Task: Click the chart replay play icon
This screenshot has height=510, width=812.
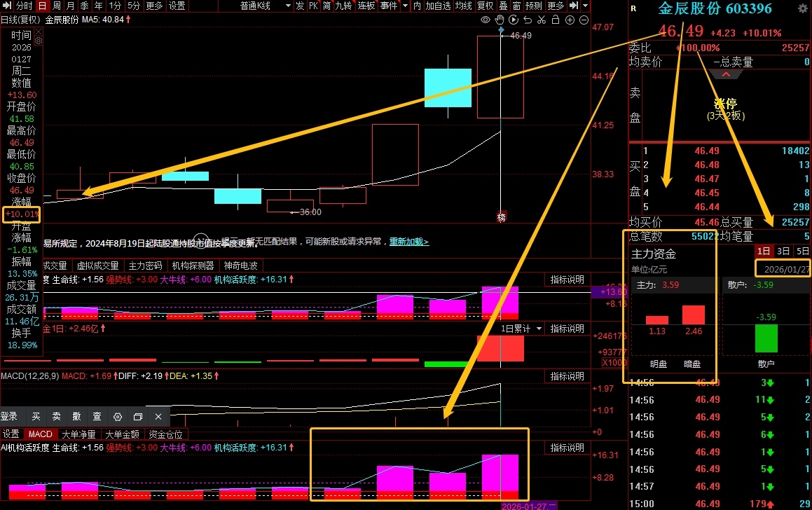Action: (x=514, y=20)
